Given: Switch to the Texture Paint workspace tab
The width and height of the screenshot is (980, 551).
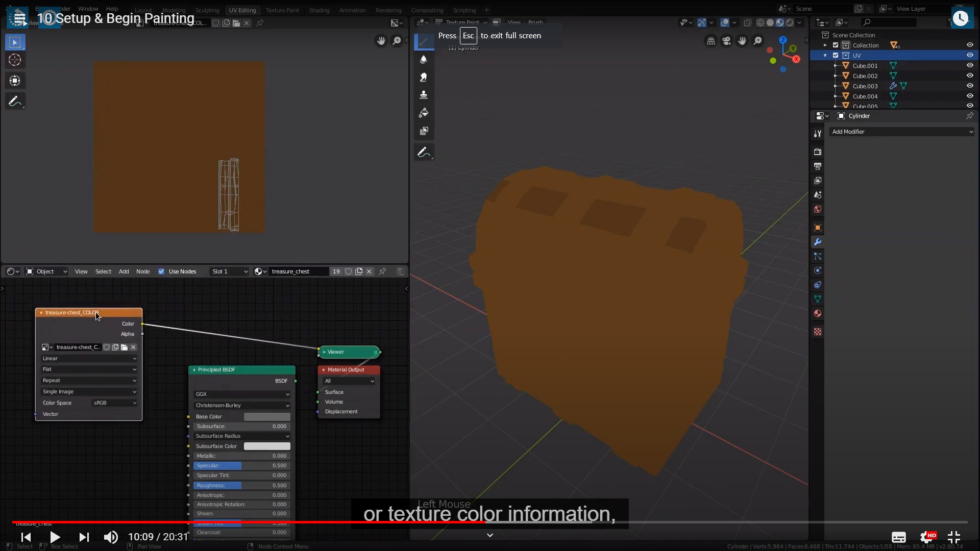Looking at the screenshot, I should tap(282, 10).
